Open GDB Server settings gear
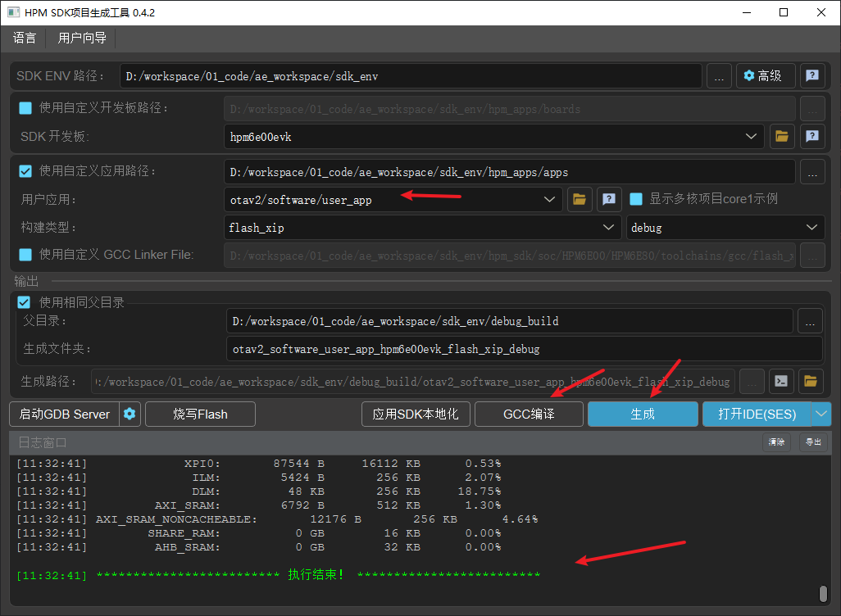This screenshot has height=616, width=841. (x=130, y=414)
